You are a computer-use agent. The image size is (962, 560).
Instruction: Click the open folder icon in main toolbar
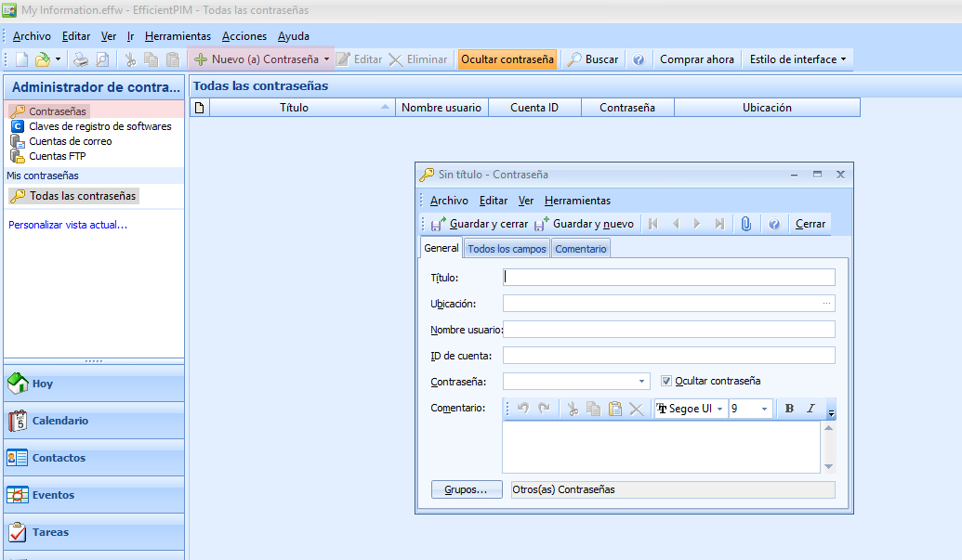pyautogui.click(x=43, y=59)
